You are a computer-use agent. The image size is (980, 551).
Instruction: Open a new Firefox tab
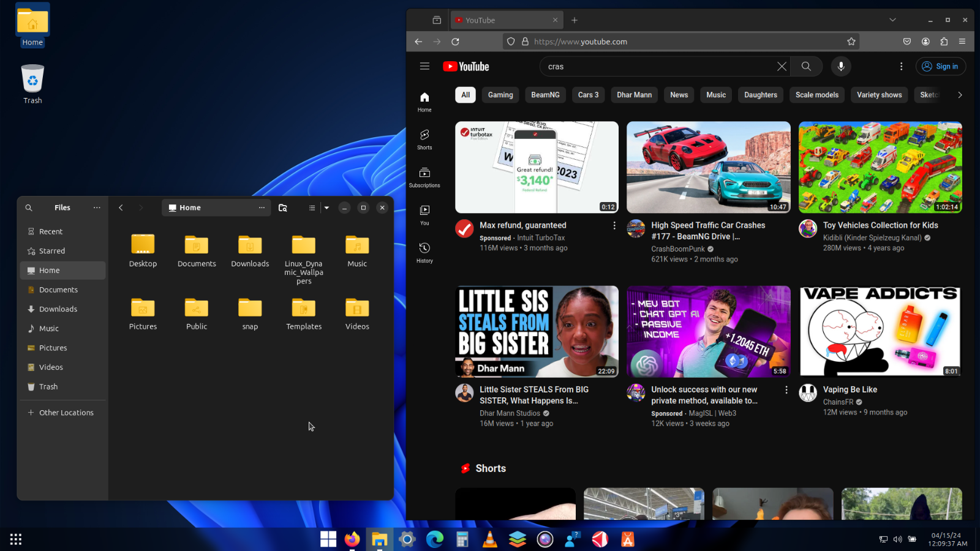click(x=575, y=20)
